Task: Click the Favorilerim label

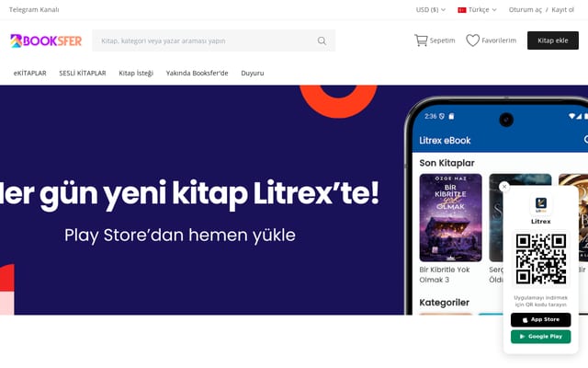Action: point(499,40)
